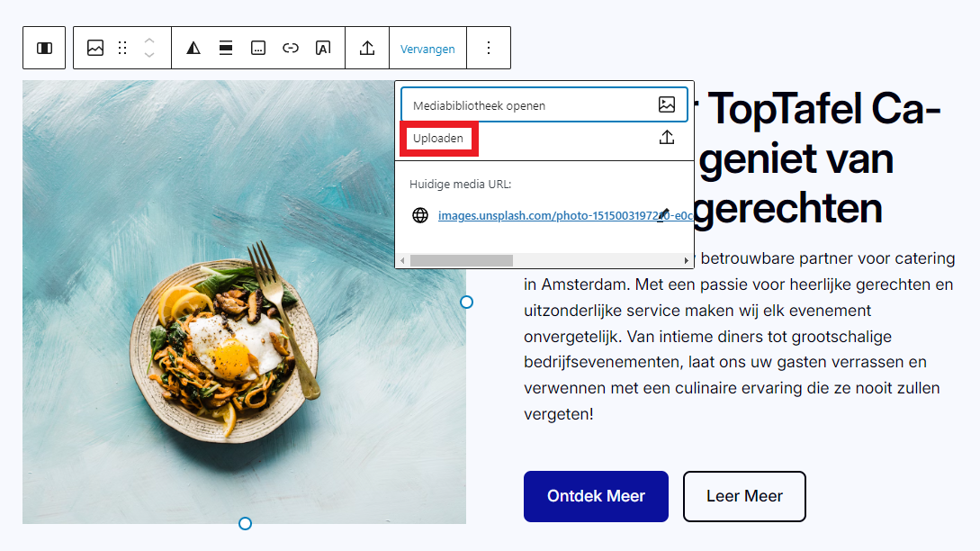980x551 pixels.
Task: Move block down with the down chevron
Action: tap(149, 55)
